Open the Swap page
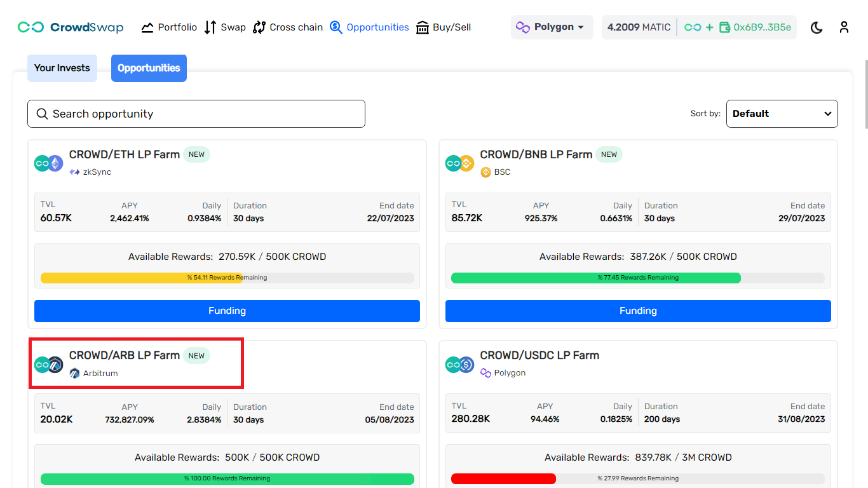868x488 pixels. coord(225,27)
